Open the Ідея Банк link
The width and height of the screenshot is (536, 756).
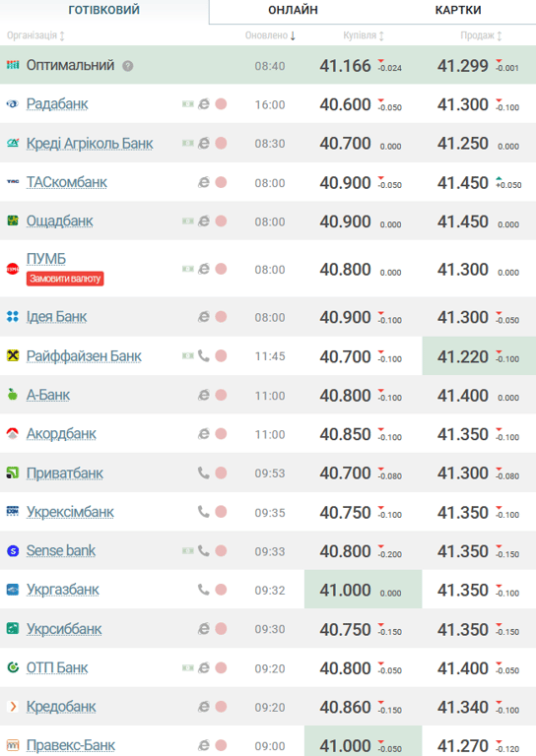pyautogui.click(x=56, y=317)
